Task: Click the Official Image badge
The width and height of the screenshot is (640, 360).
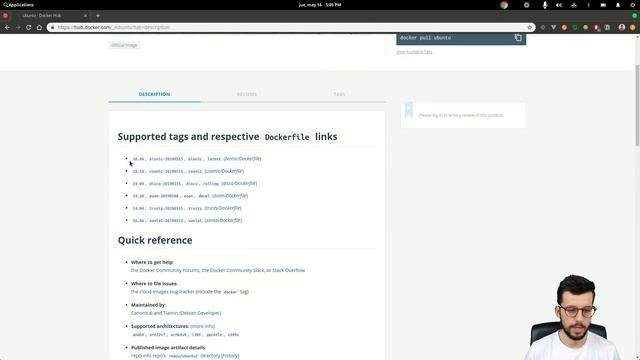Action: [x=124, y=45]
